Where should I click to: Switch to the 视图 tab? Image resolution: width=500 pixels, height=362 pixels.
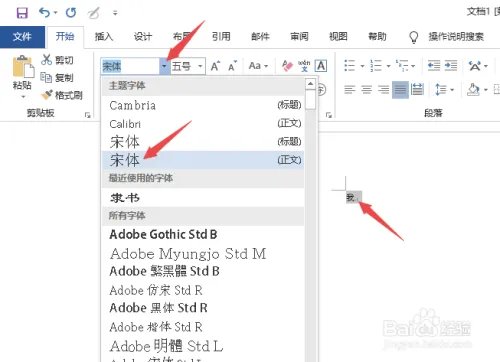pyautogui.click(x=338, y=37)
